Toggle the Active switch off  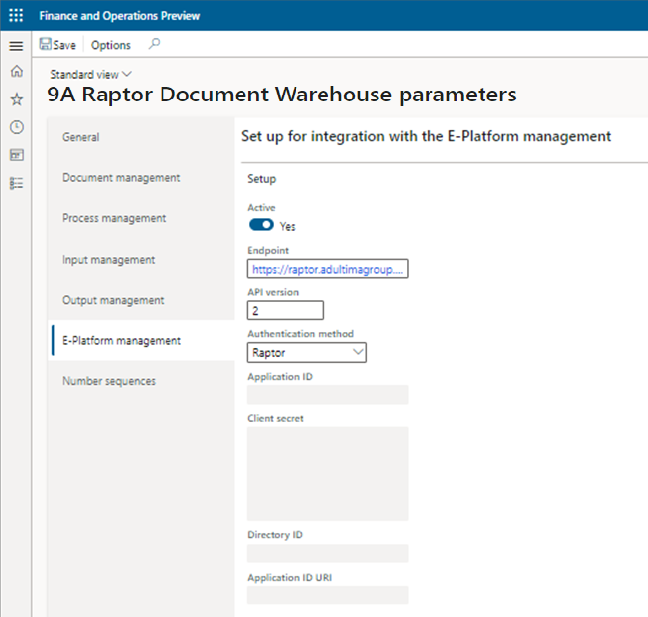click(261, 225)
